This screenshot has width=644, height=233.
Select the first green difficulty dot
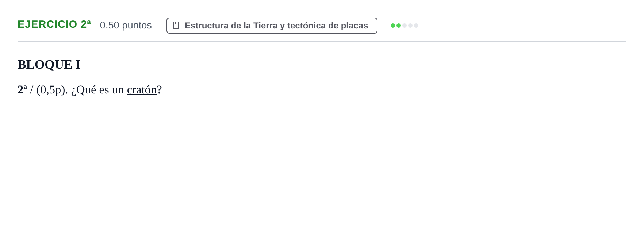(x=393, y=26)
